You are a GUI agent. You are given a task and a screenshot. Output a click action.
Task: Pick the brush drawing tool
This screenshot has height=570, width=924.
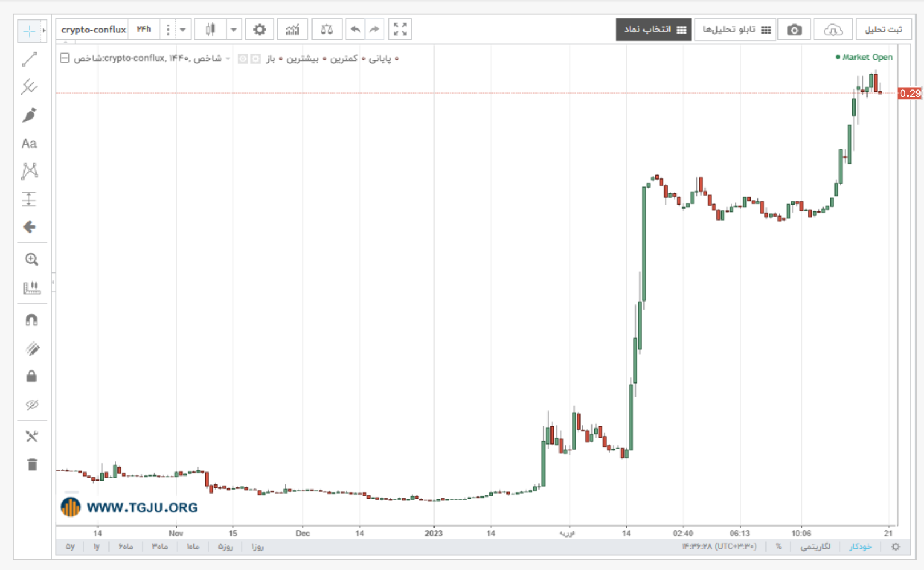[x=29, y=115]
